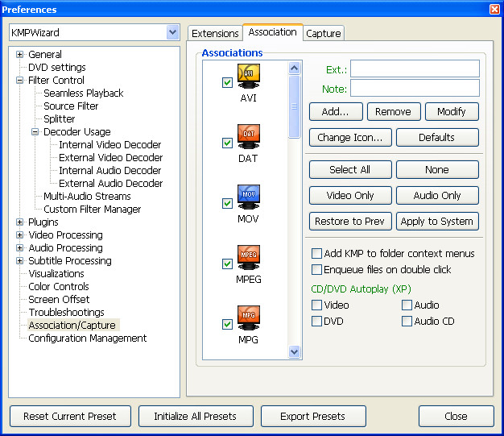This screenshot has height=436, width=504.
Task: Choose Video Only associations
Action: (x=350, y=195)
